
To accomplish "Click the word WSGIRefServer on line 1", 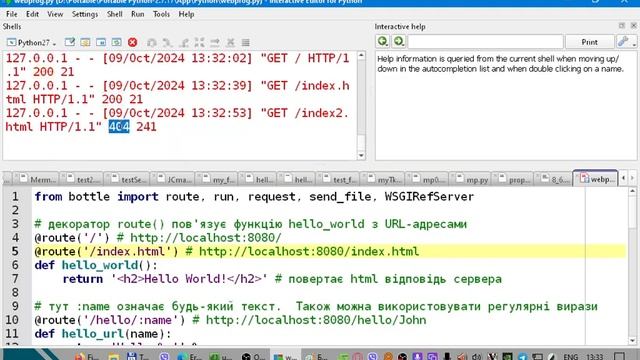I will pyautogui.click(x=429, y=197).
